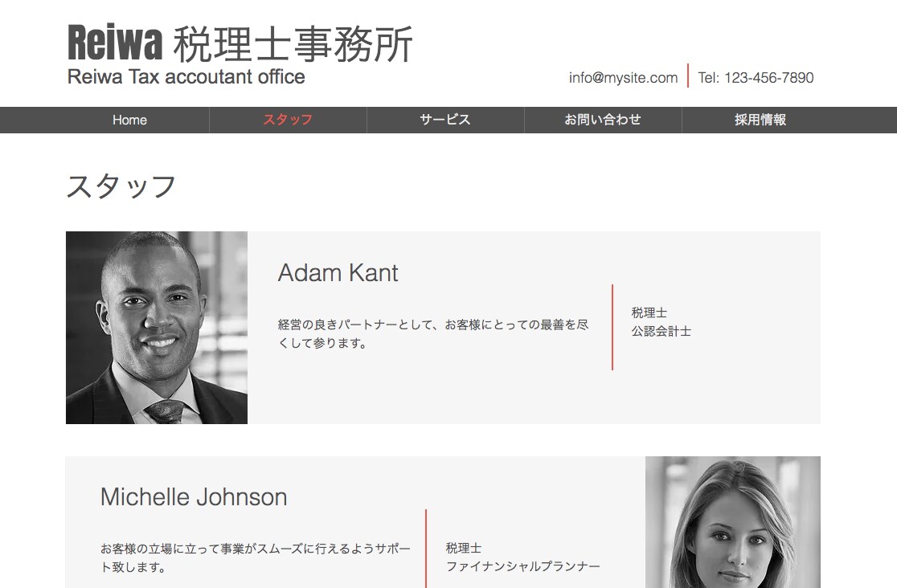Select Adam Kant's description paragraph
Image resolution: width=897 pixels, height=588 pixels.
point(433,333)
